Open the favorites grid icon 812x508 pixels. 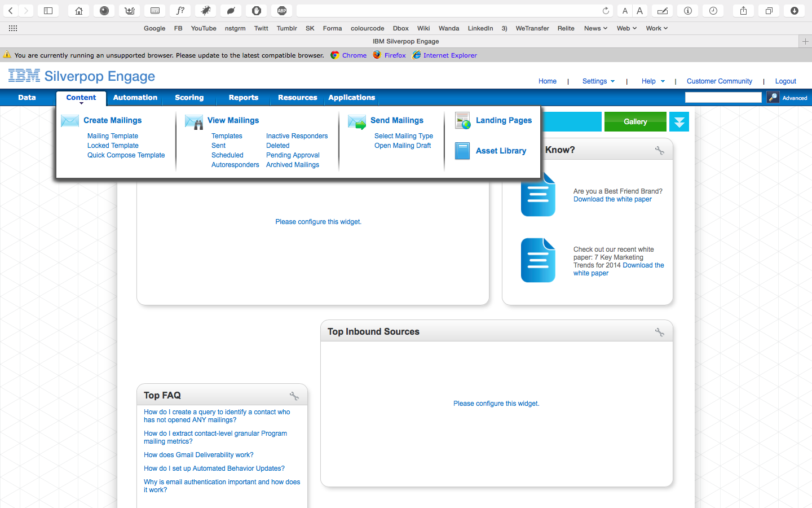(x=13, y=28)
